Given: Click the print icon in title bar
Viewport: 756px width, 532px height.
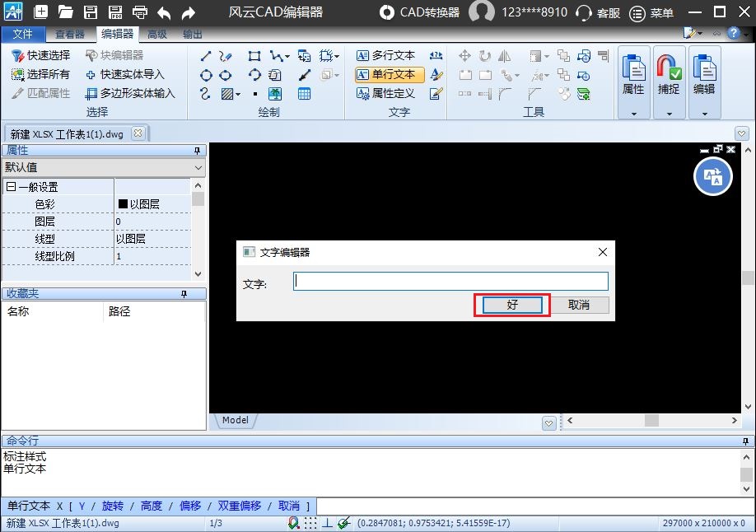Looking at the screenshot, I should pos(139,12).
